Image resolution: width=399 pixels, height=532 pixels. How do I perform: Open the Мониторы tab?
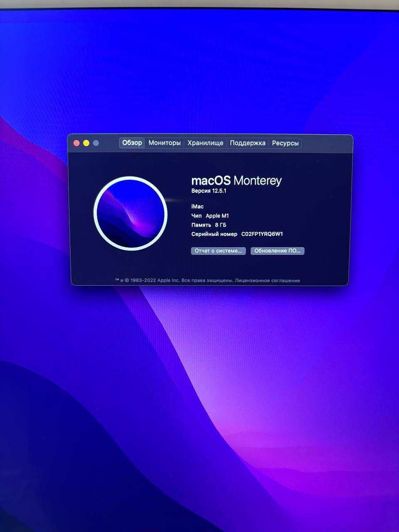click(x=165, y=143)
